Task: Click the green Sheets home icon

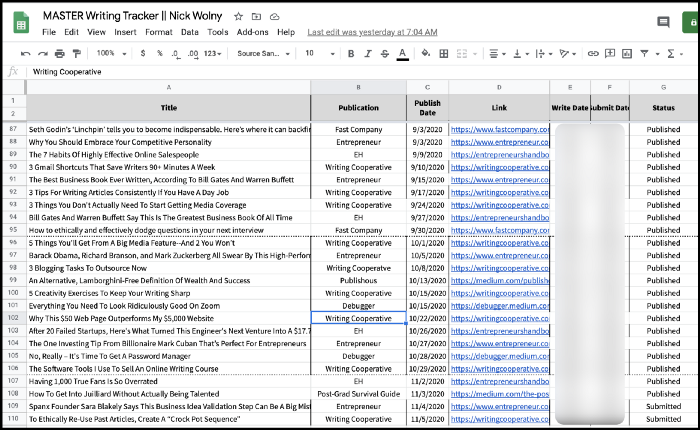Action: click(x=21, y=22)
